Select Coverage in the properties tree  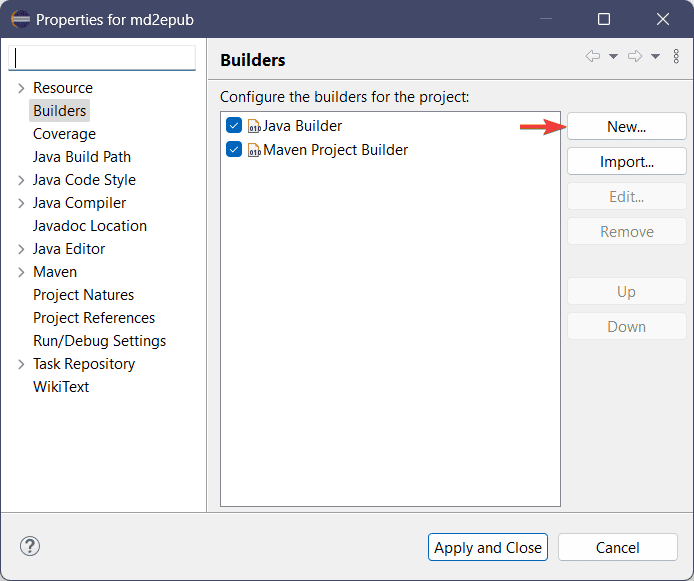coord(64,134)
